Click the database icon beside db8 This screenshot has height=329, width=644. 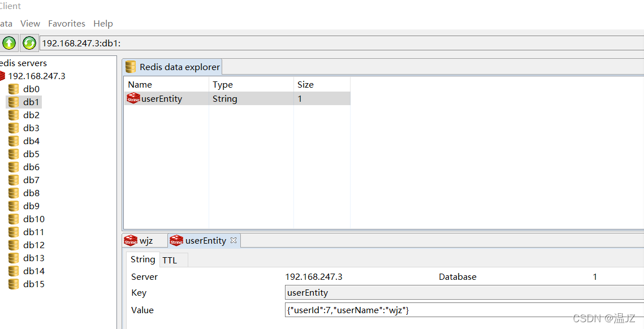14,193
